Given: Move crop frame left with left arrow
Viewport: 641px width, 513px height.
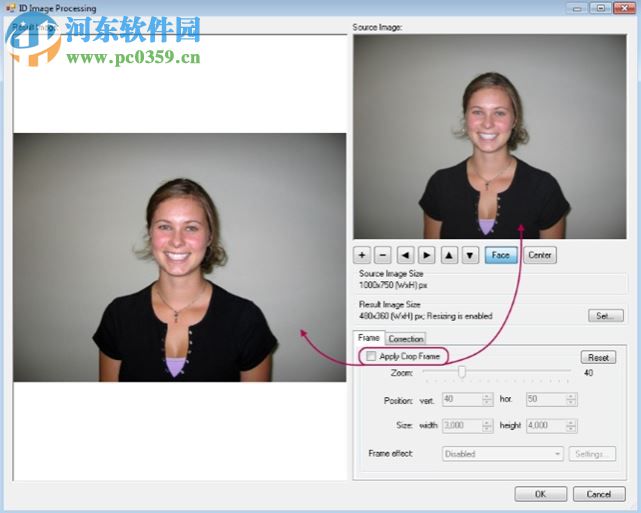Looking at the screenshot, I should [x=406, y=255].
